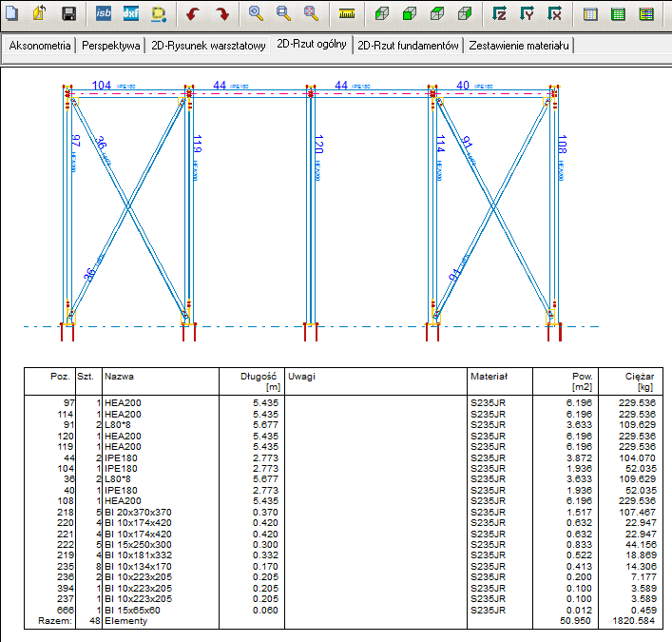Screen dimensions: 672x642
Task: Click the open file folder icon
Action: [40, 14]
